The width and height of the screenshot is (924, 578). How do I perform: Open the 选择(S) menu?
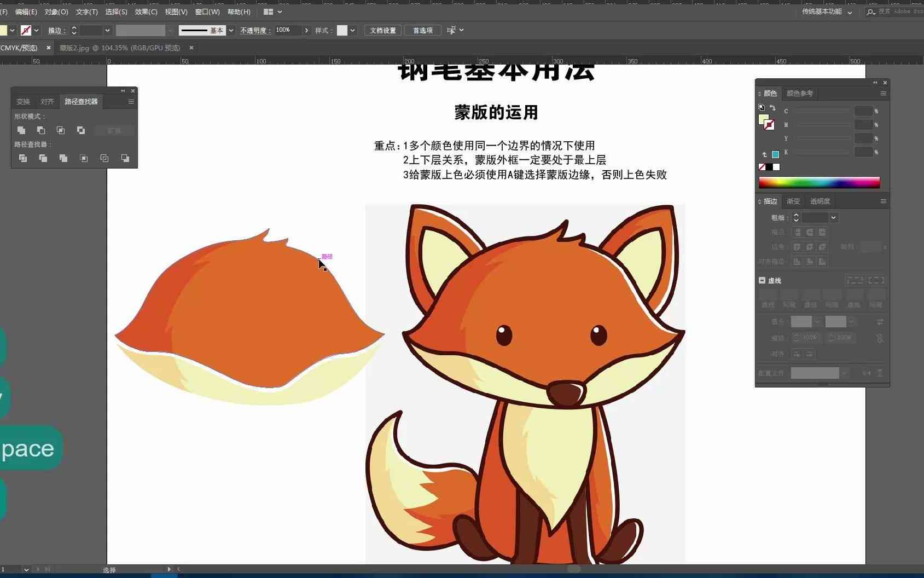116,11
